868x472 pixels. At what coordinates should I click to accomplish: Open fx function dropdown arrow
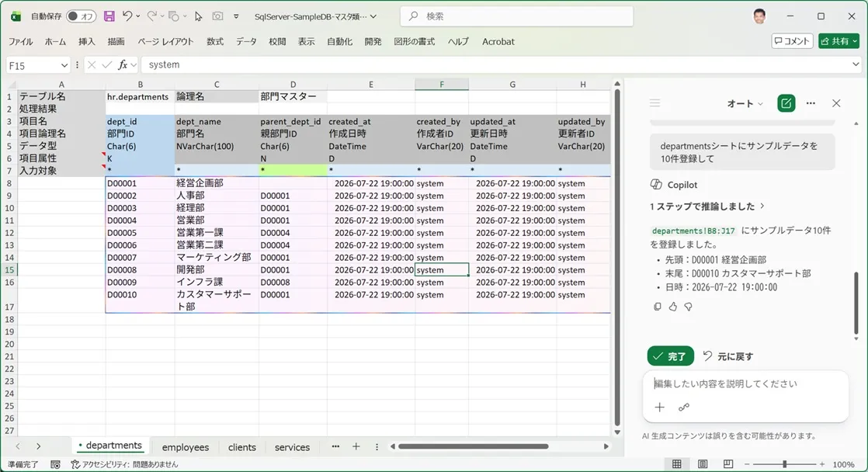[x=134, y=65]
